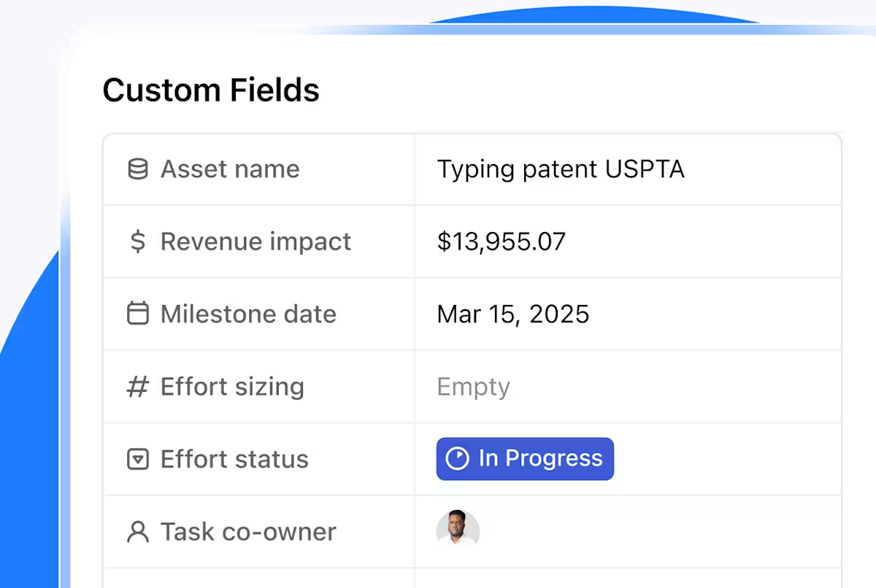Edit the Typing patent USPTA value
Viewport: 876px width, 588px height.
tap(560, 169)
